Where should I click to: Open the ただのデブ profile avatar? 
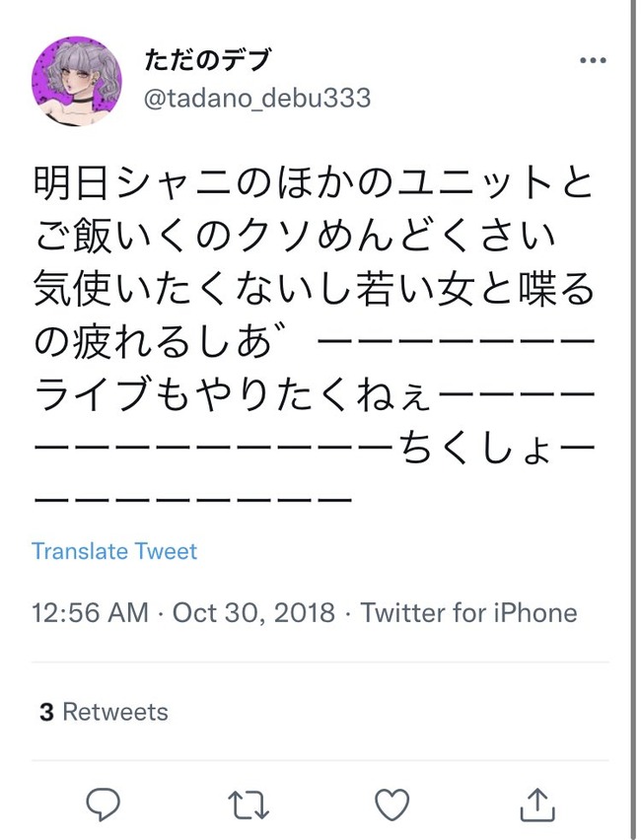77,81
